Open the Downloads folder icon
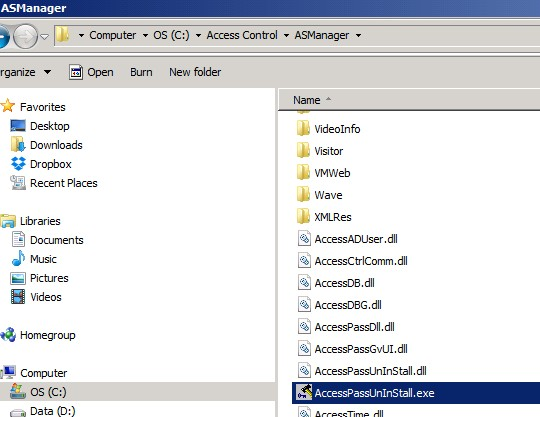 click(x=18, y=145)
